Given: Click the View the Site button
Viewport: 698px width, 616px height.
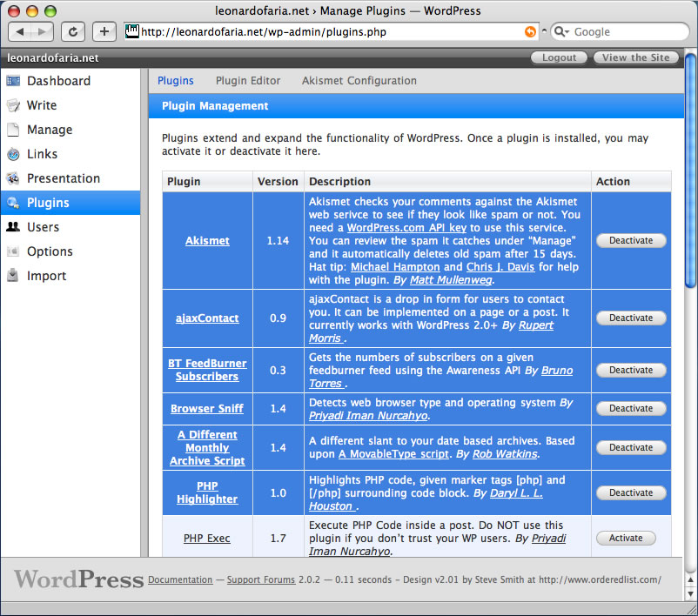Looking at the screenshot, I should coord(635,57).
